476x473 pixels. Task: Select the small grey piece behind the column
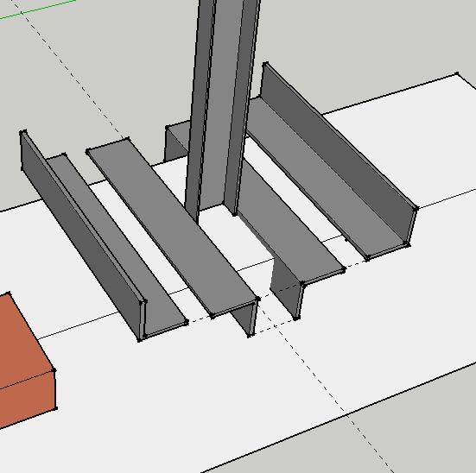pos(176,141)
